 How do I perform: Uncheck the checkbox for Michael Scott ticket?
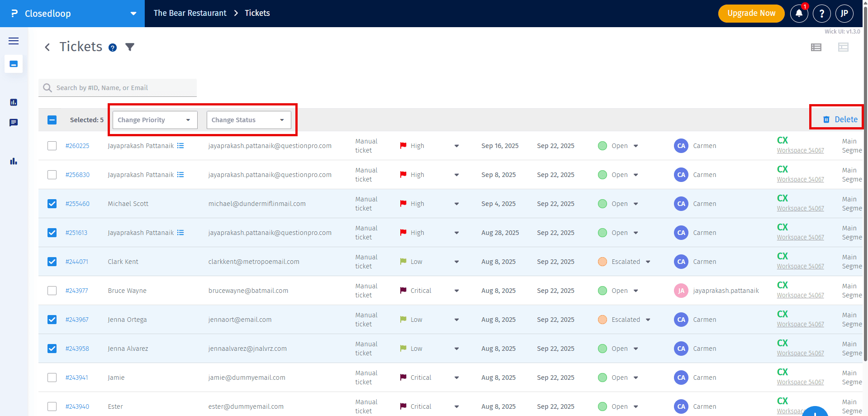click(x=52, y=204)
